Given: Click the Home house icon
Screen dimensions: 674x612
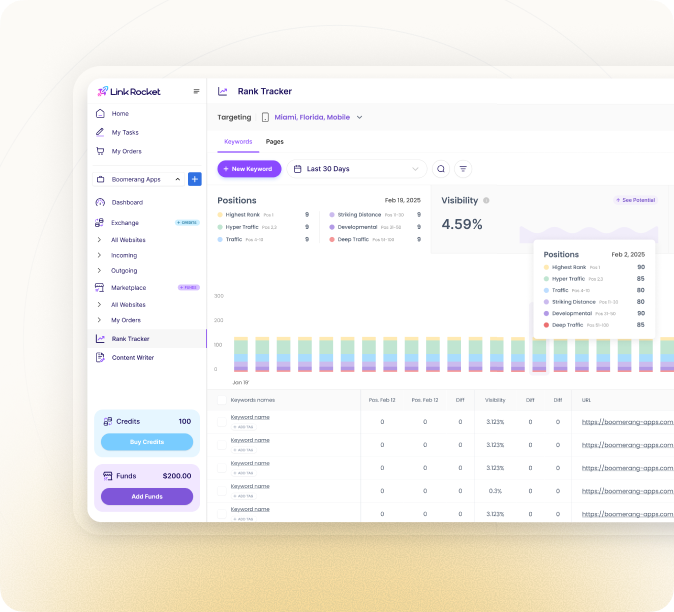Looking at the screenshot, I should click(x=100, y=113).
